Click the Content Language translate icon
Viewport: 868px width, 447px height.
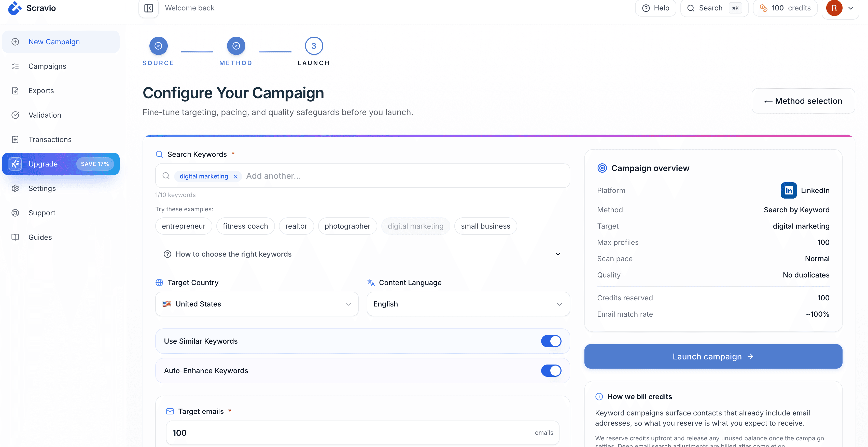(371, 283)
